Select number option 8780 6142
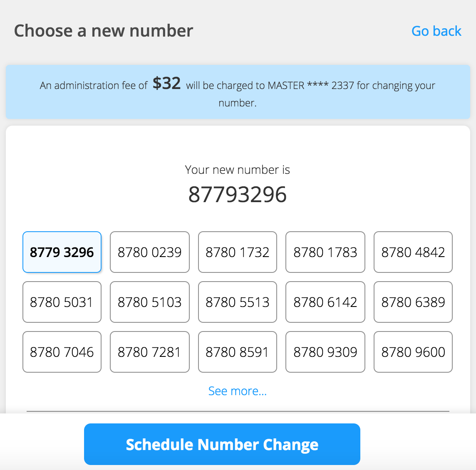Image resolution: width=476 pixels, height=470 pixels. 325,302
